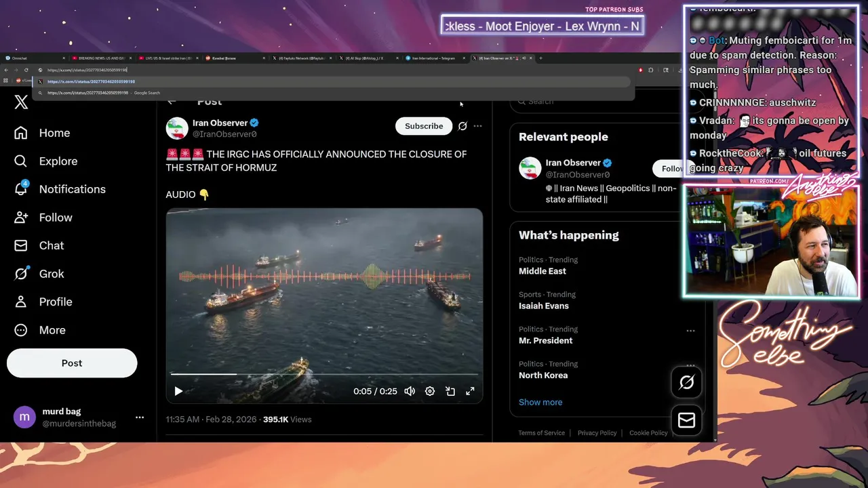Click Iran Observer avatar in Relevant people
Image resolution: width=868 pixels, height=488 pixels.
pos(530,168)
